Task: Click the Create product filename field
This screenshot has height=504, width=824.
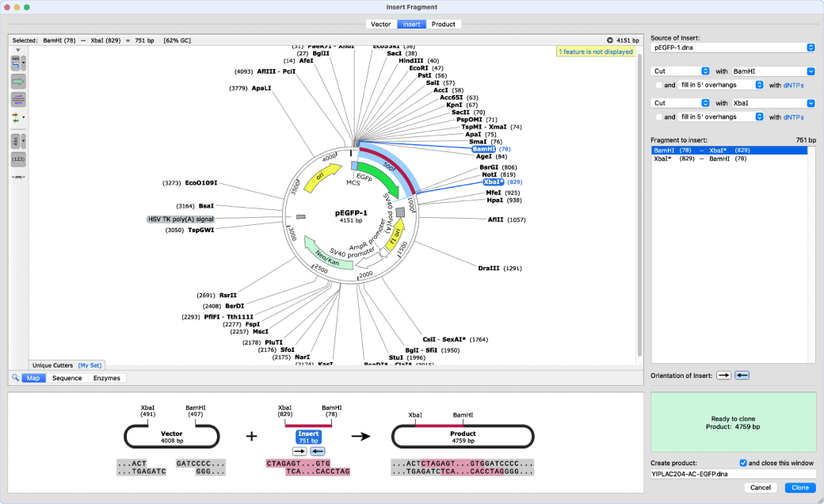Action: pos(733,474)
